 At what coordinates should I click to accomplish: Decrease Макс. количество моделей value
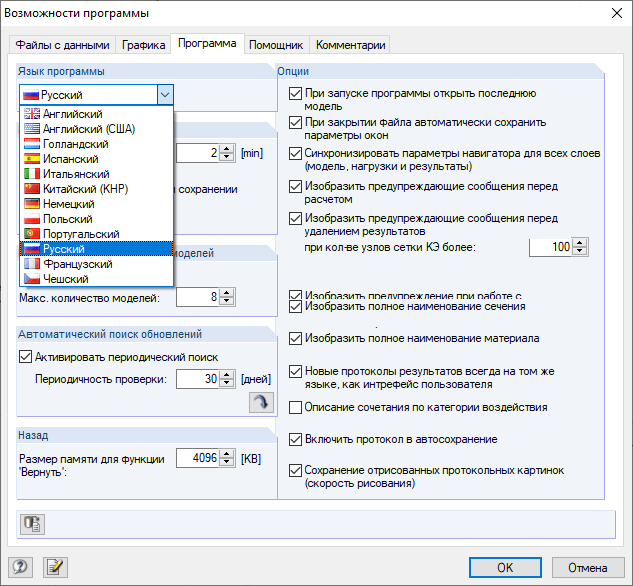click(227, 301)
